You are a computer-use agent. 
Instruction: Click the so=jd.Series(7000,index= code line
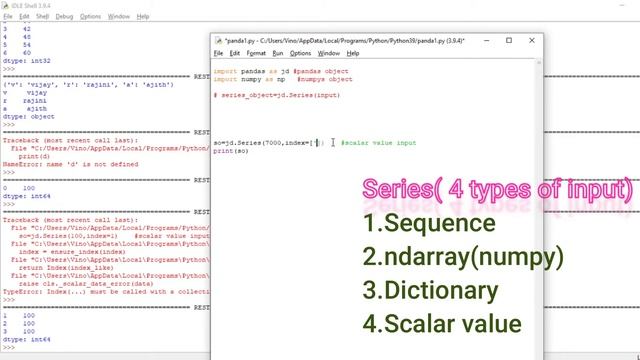click(269, 143)
